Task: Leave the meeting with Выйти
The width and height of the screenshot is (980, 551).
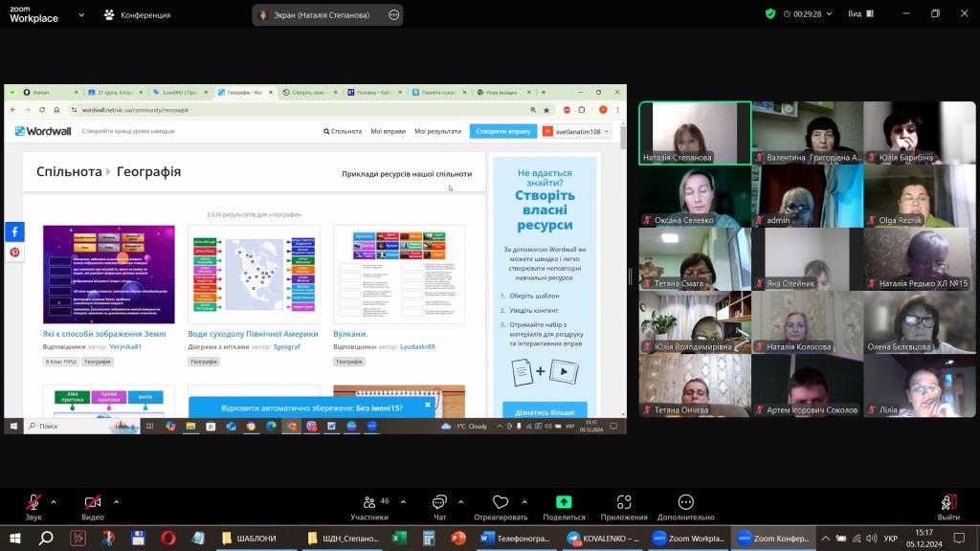Action: pyautogui.click(x=948, y=507)
